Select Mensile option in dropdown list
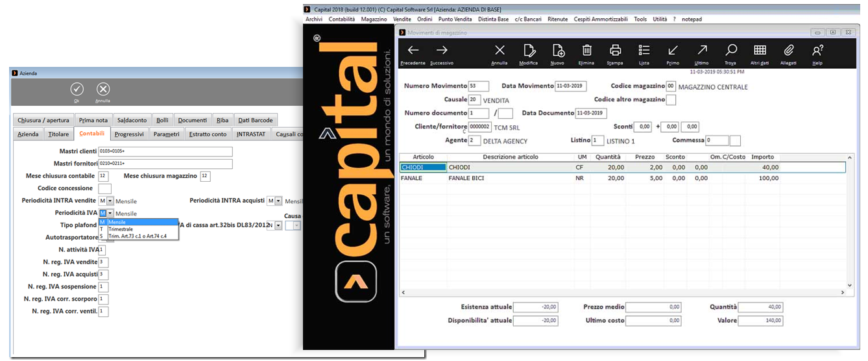The width and height of the screenshot is (868, 361). pyautogui.click(x=138, y=222)
